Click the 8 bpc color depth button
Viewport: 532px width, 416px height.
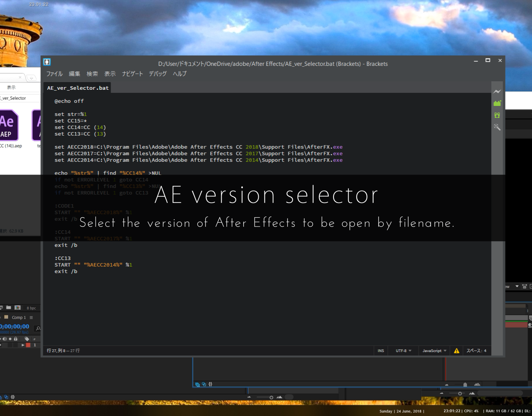pos(31,308)
